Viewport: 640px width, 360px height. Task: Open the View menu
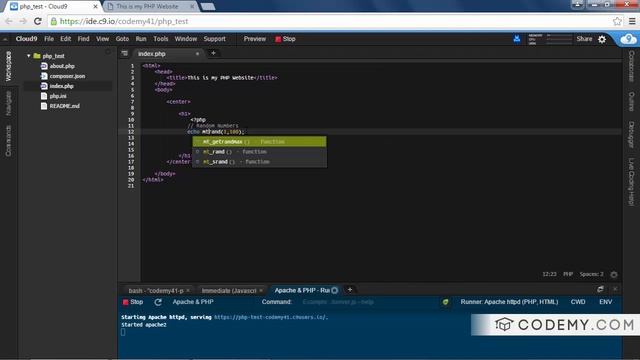coord(102,39)
